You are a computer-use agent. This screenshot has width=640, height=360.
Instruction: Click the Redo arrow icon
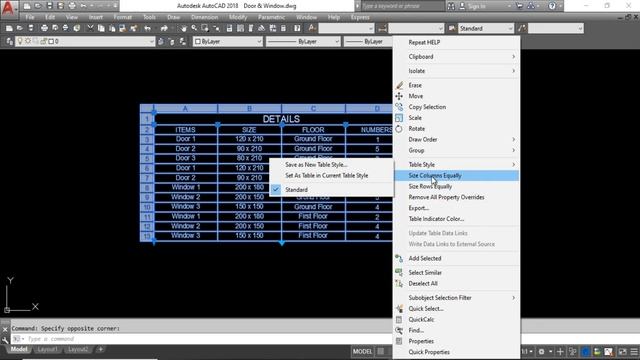(164, 28)
